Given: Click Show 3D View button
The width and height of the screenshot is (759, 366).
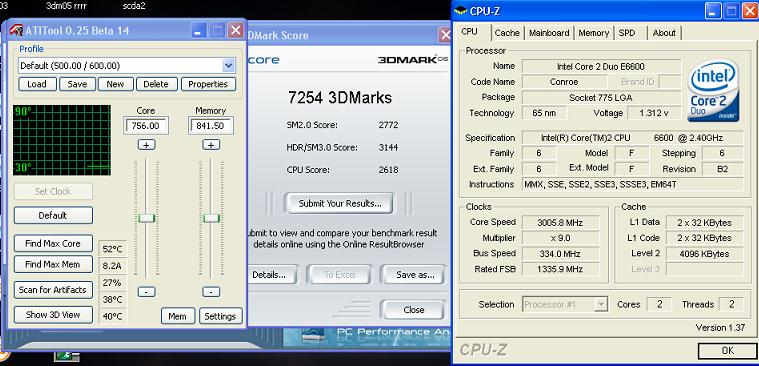Looking at the screenshot, I should pos(53,315).
